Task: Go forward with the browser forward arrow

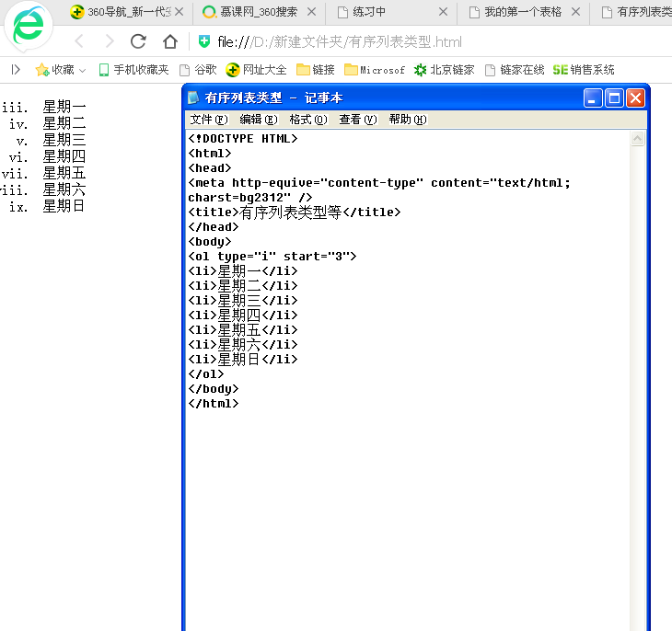Action: (110, 41)
